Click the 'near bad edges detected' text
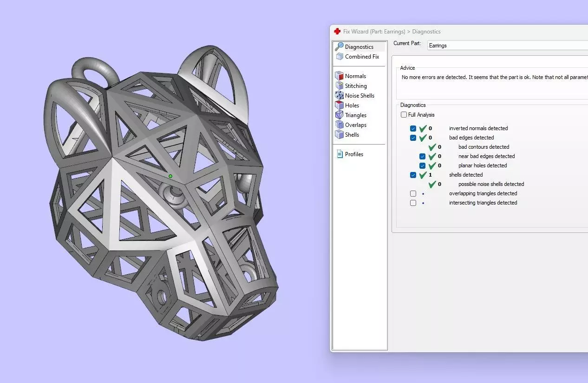588x383 pixels. tap(487, 156)
